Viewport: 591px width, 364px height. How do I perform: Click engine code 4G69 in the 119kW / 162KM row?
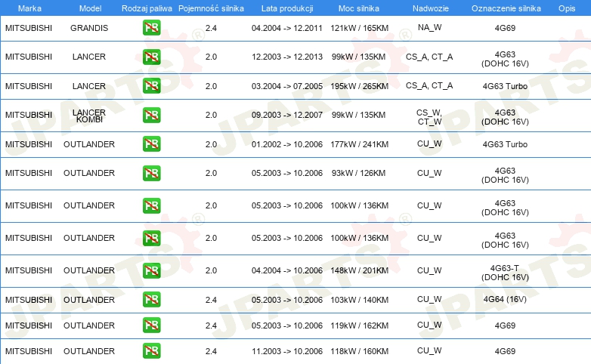[x=505, y=325]
